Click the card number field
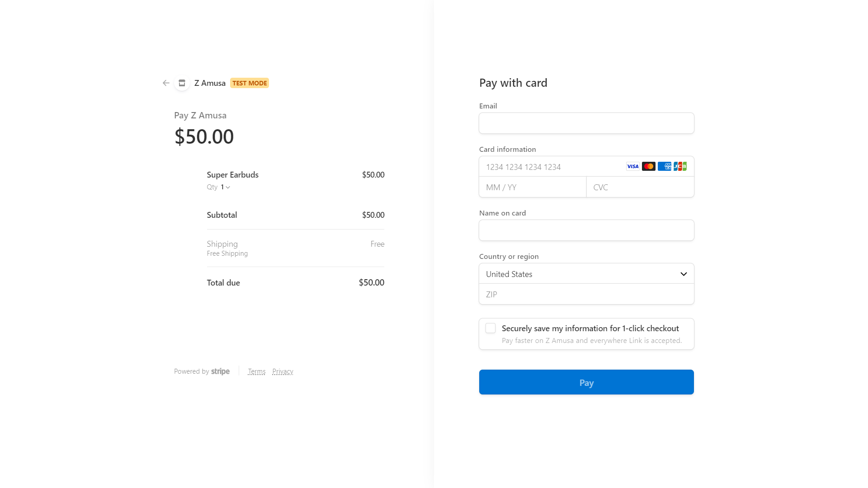 pos(542,167)
